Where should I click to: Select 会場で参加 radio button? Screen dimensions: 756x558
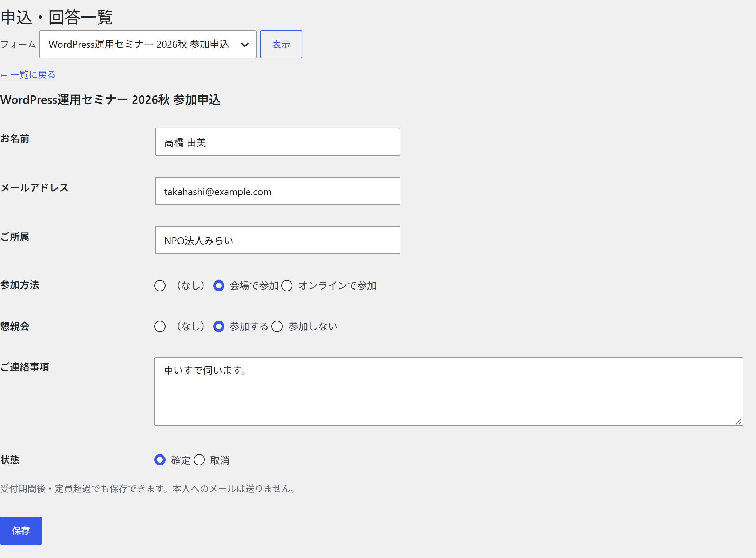tap(219, 286)
